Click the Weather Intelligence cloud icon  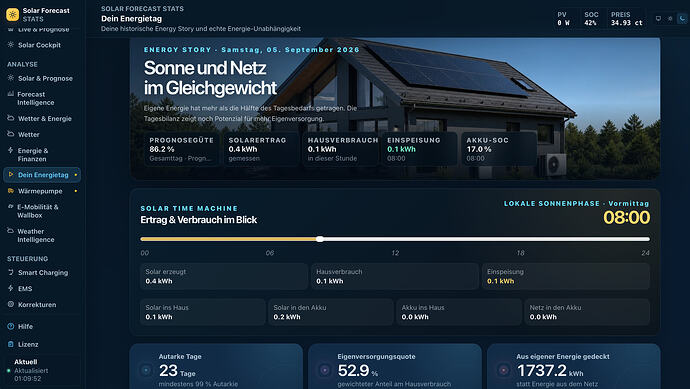click(11, 231)
